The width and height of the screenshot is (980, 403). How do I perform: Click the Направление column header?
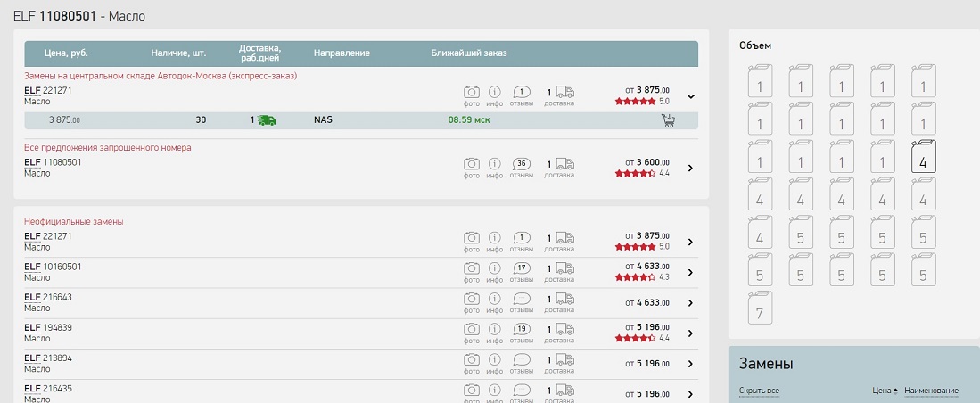[342, 53]
